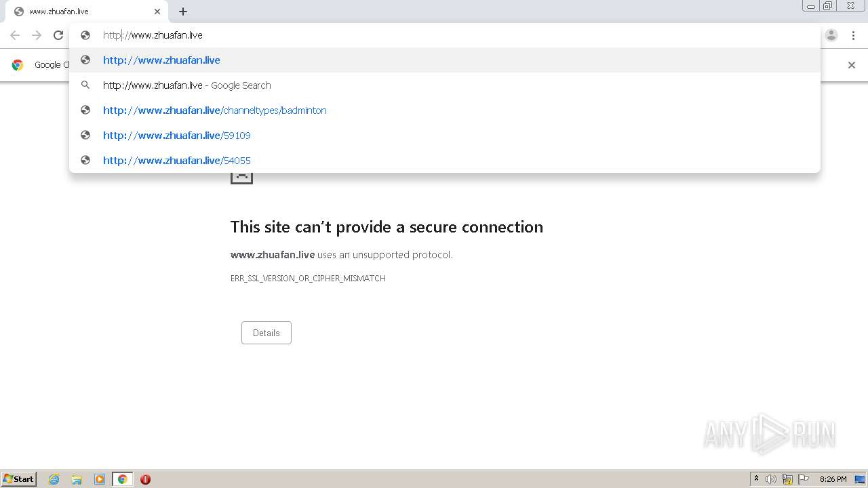Click the Show desktop button
868x488 pixels.
(x=860, y=479)
